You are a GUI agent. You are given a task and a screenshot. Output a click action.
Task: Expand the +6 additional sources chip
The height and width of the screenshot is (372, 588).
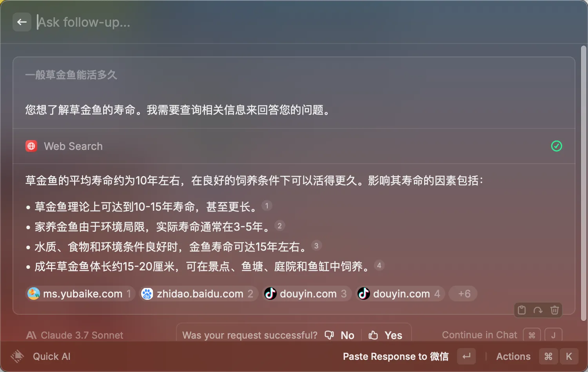click(x=464, y=294)
